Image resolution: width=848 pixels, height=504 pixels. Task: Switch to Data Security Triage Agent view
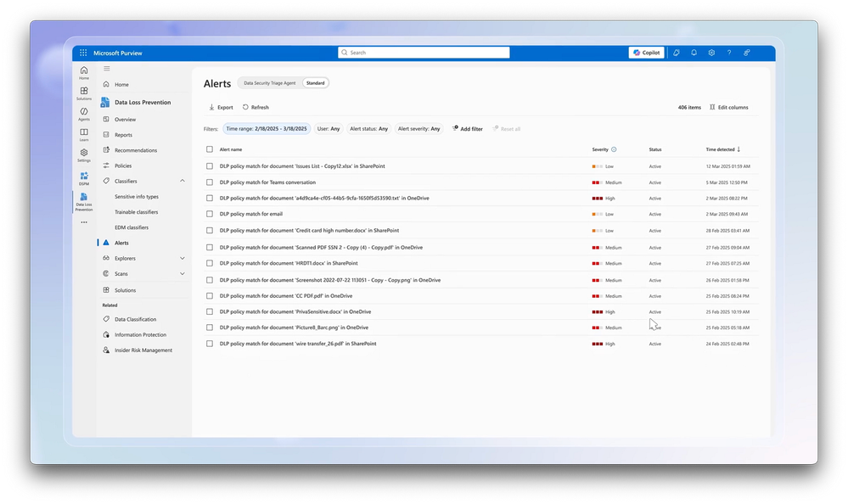click(269, 83)
